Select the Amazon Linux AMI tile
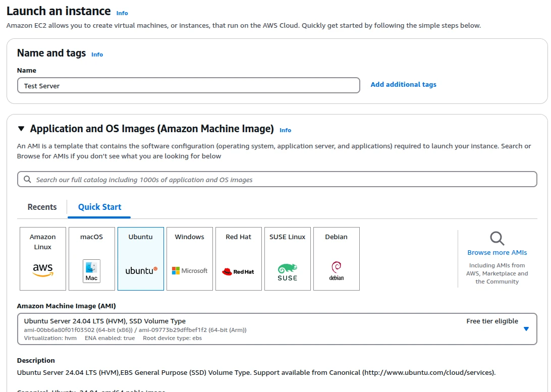551x392 pixels. pyautogui.click(x=43, y=258)
